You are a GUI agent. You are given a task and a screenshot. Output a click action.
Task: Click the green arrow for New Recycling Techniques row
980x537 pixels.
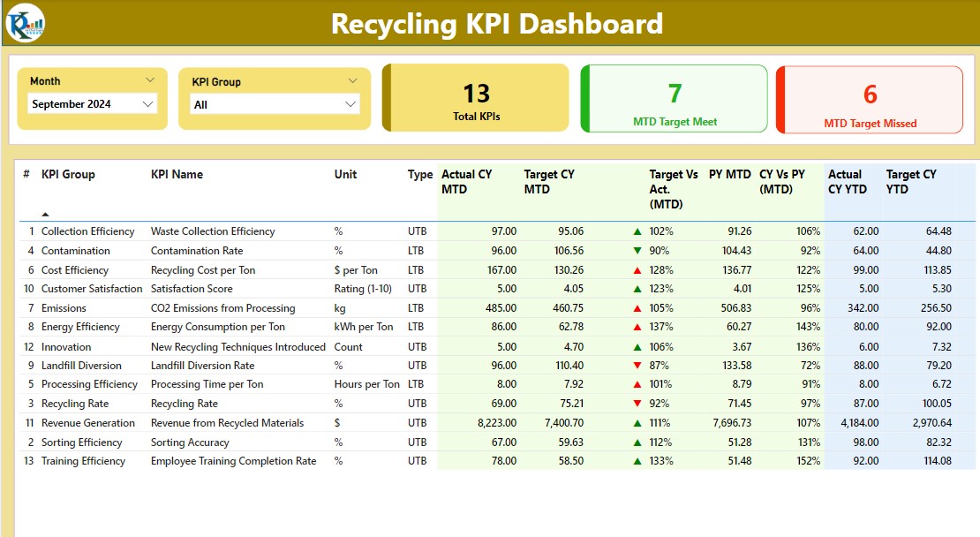tap(637, 347)
